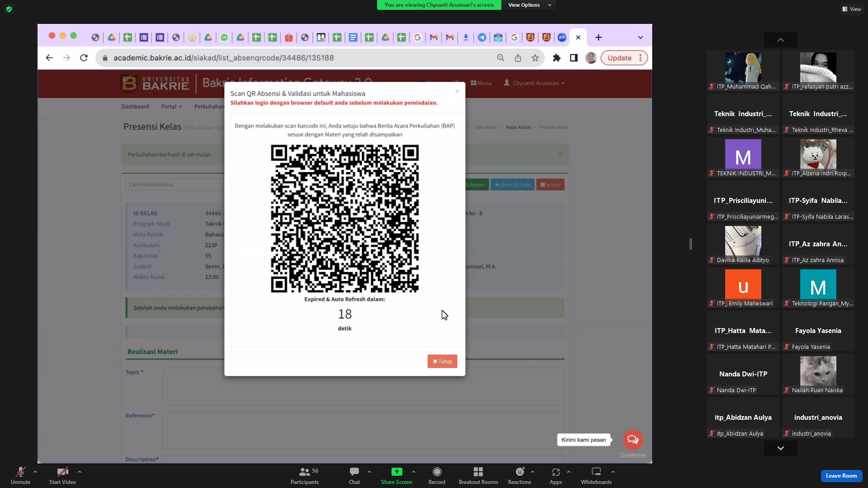Go forward in the browser
Screen dimensions: 868x488
(x=66, y=58)
